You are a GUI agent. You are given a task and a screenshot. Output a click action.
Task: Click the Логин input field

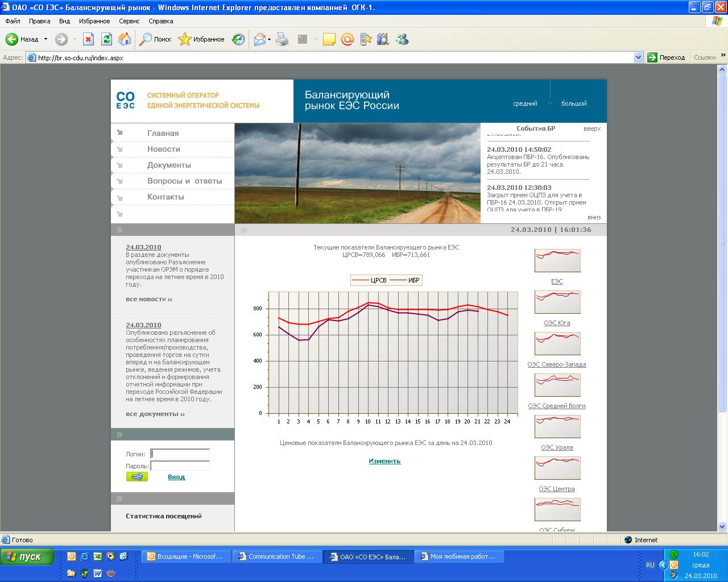180,454
